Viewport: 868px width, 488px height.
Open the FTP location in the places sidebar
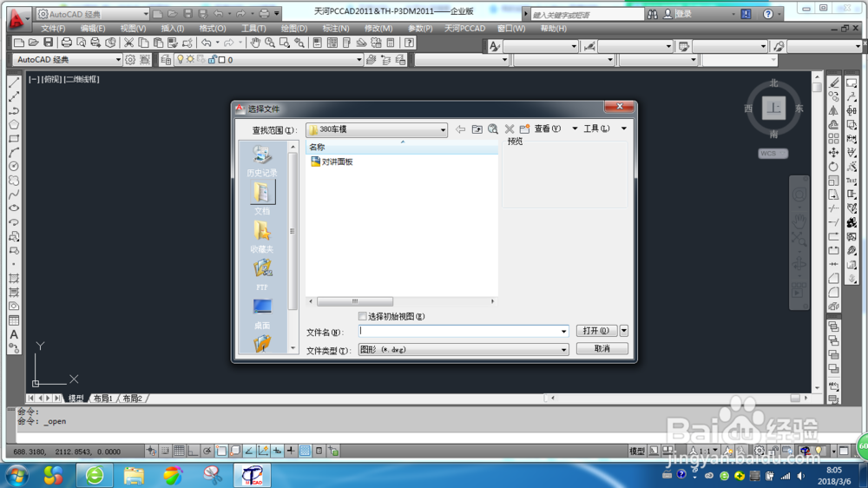[x=262, y=274]
